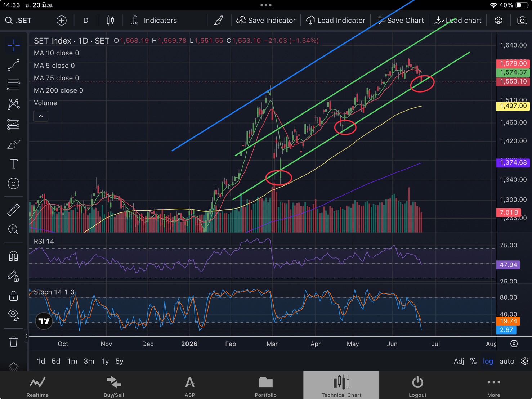
Task: Delete drawings with the trash icon
Action: (13, 341)
